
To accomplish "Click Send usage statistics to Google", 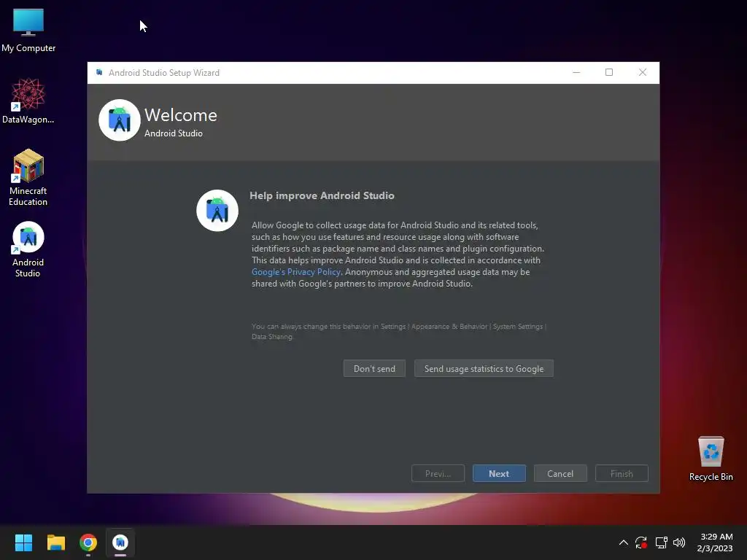I will click(x=484, y=368).
